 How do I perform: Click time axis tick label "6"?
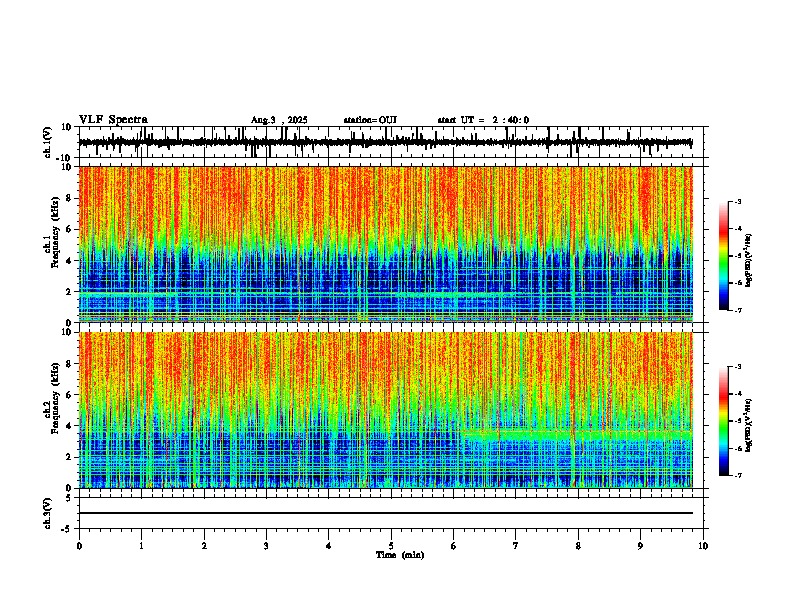point(454,546)
